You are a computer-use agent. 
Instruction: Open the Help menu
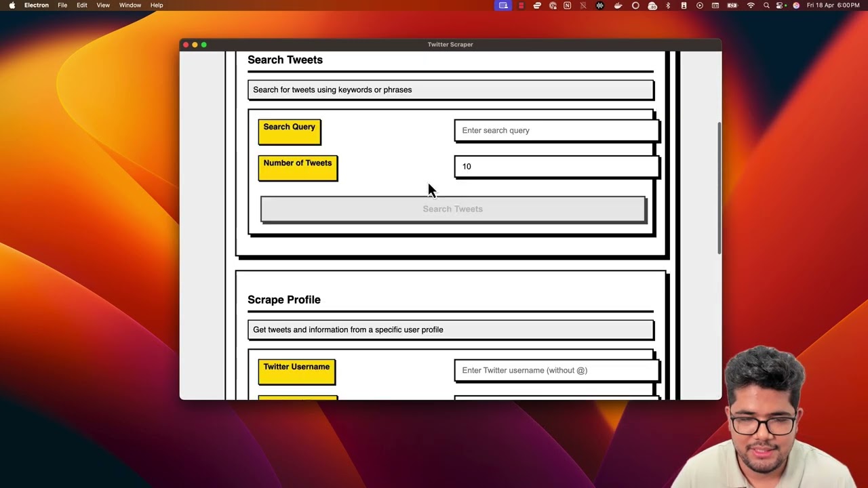[157, 5]
